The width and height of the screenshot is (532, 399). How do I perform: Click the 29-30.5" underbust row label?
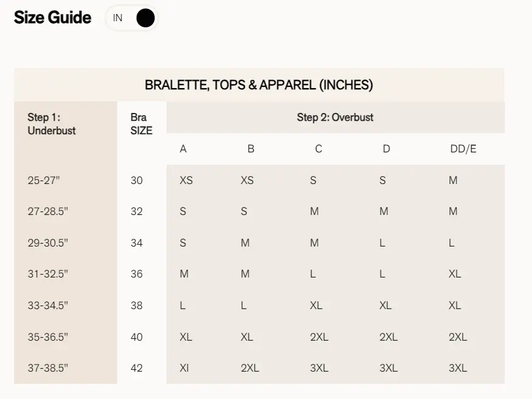48,243
